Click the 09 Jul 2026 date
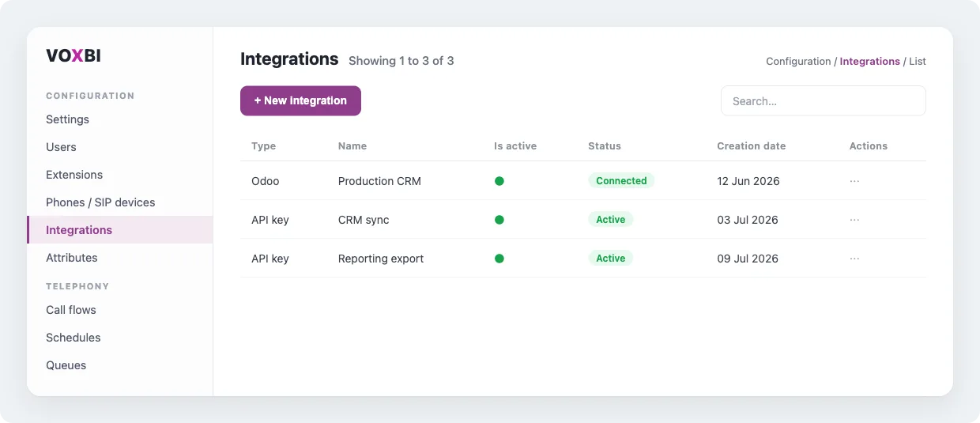980x423 pixels. pyautogui.click(x=748, y=259)
